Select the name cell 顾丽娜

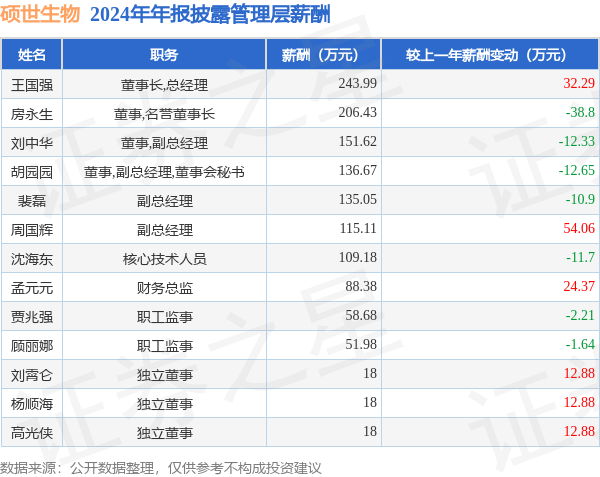click(32, 347)
